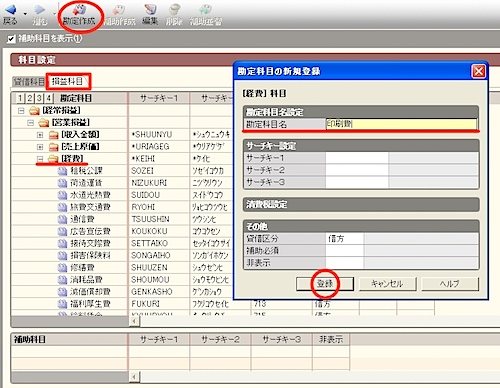Select the FUKURI search key cell
This screenshot has width=500, height=388.
[x=159, y=304]
